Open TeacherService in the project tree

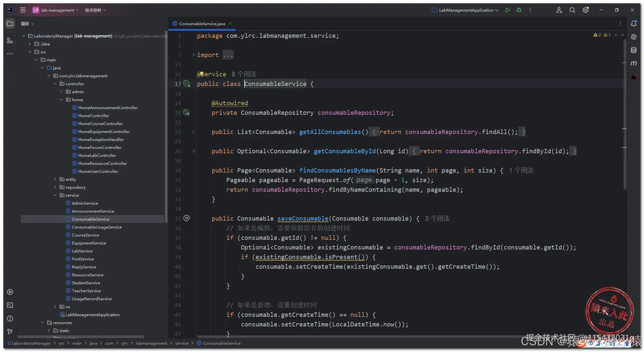coord(86,291)
